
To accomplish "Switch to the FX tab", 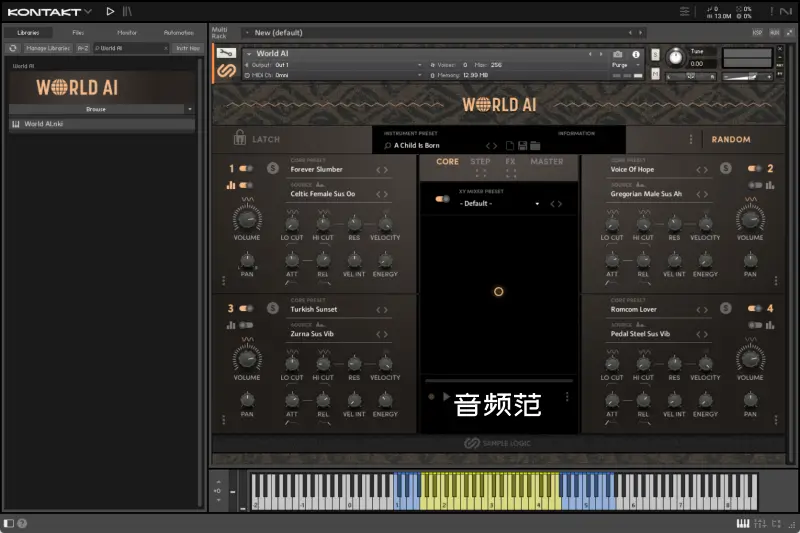I will point(510,161).
